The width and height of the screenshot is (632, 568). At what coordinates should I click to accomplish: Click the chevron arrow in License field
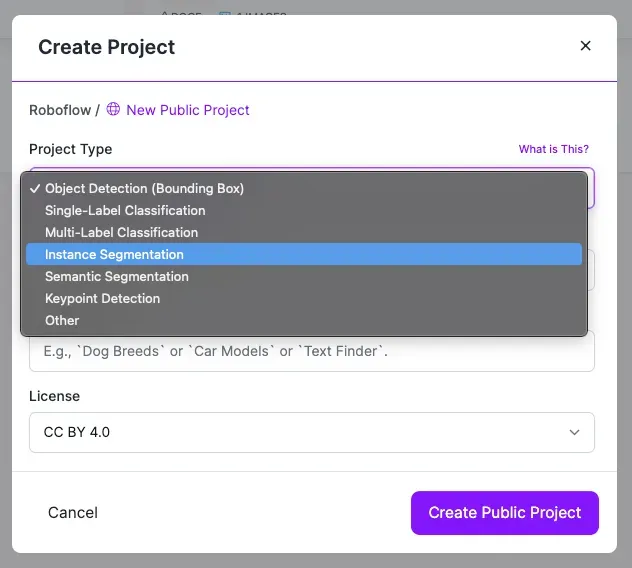(x=574, y=432)
